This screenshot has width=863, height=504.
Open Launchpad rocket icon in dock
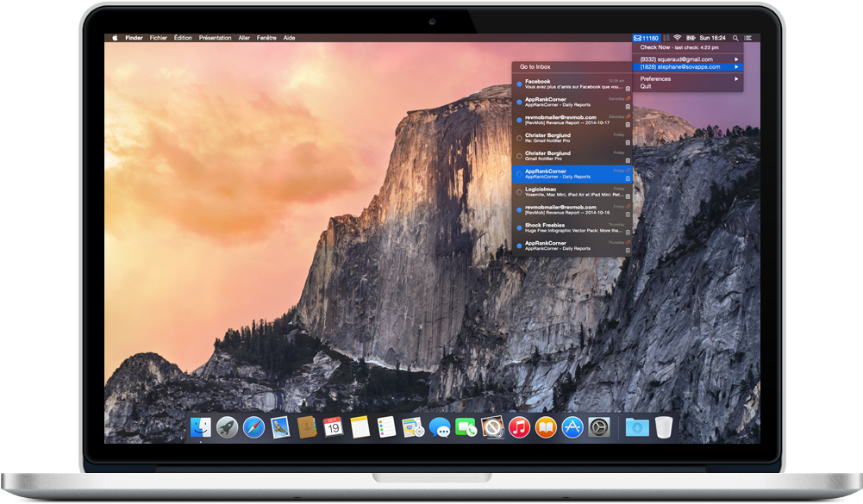[x=227, y=426]
